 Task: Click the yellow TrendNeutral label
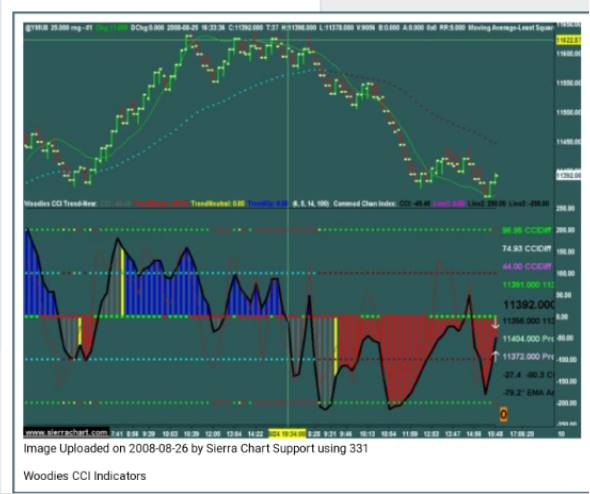(218, 204)
